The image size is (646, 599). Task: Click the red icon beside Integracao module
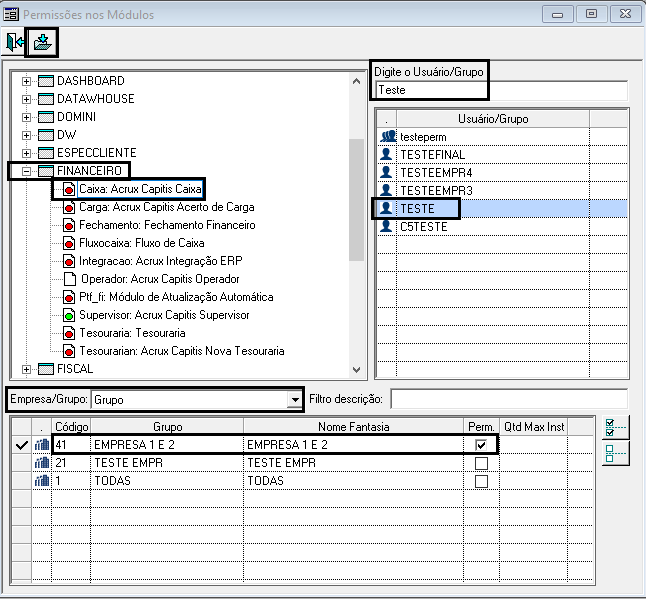point(69,261)
